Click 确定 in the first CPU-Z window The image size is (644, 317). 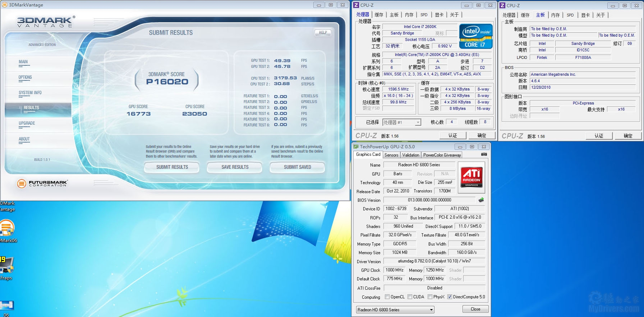tap(482, 135)
